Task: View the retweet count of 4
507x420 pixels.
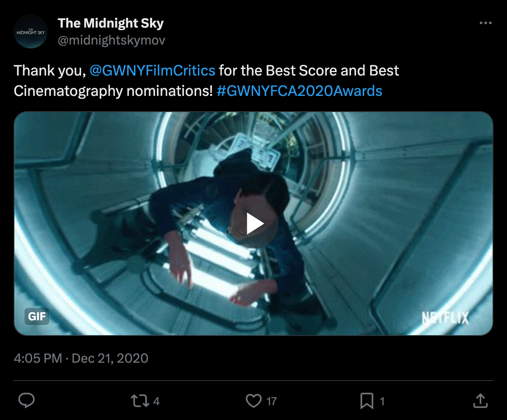Action: point(156,401)
